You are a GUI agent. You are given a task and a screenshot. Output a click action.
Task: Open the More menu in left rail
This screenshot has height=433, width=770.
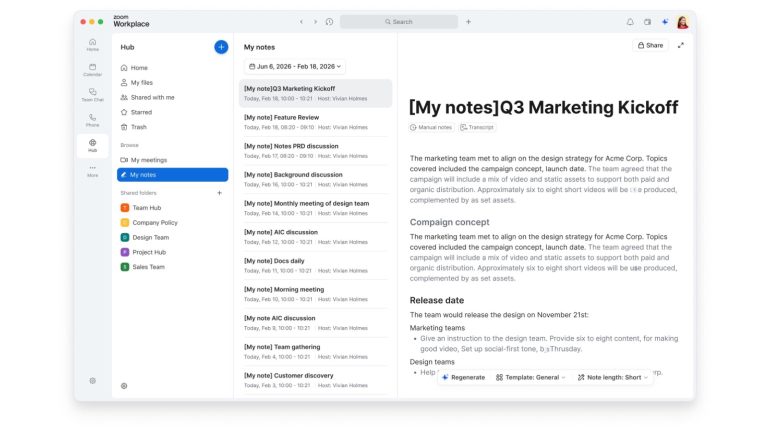[x=92, y=170]
